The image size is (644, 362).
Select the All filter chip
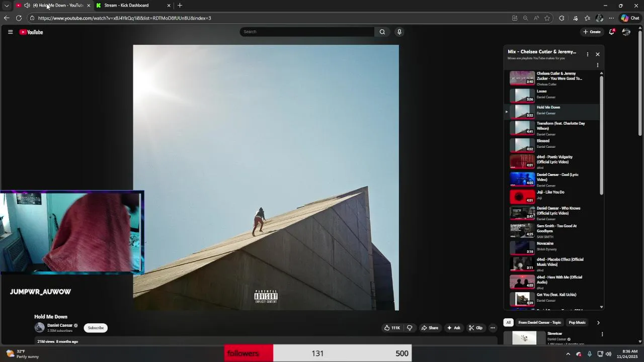tap(508, 323)
